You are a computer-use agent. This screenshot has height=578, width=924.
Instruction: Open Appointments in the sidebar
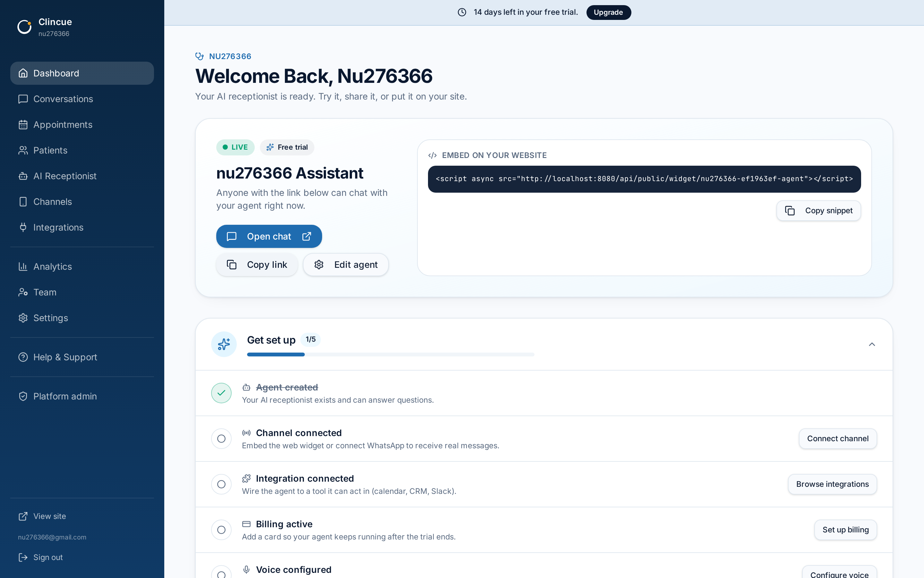(82, 125)
